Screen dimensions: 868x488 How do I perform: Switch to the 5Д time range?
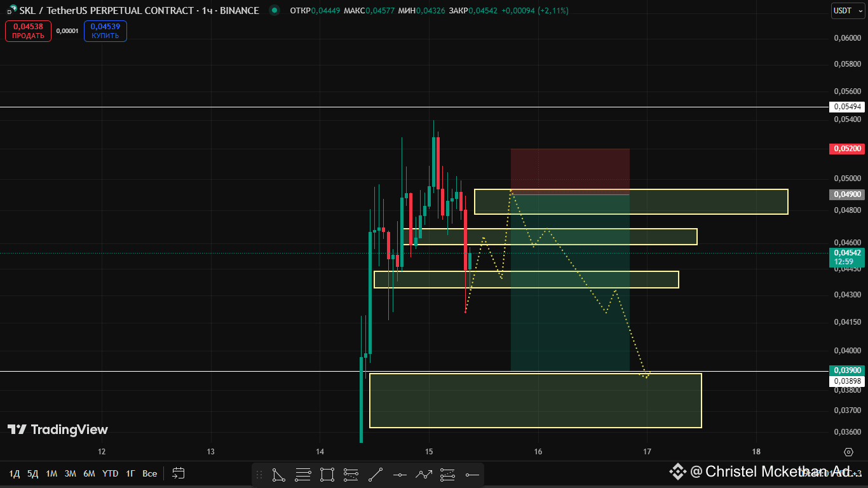tap(32, 473)
